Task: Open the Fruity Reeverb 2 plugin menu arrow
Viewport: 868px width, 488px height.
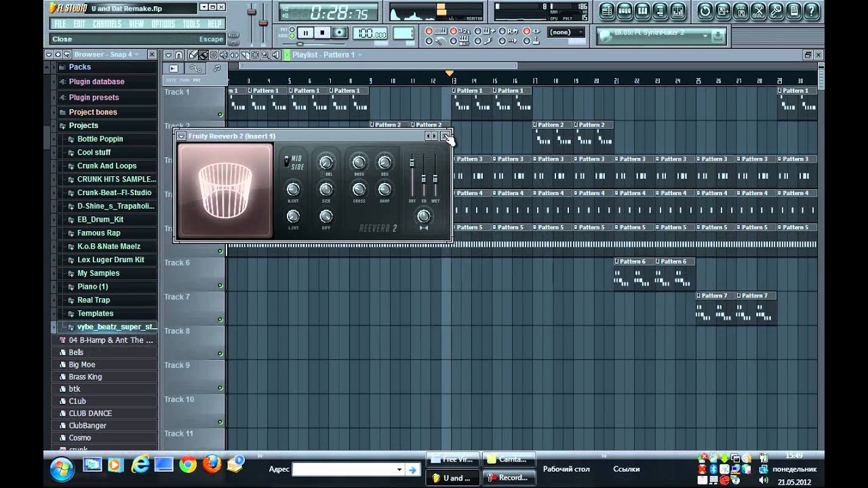Action: (182, 136)
